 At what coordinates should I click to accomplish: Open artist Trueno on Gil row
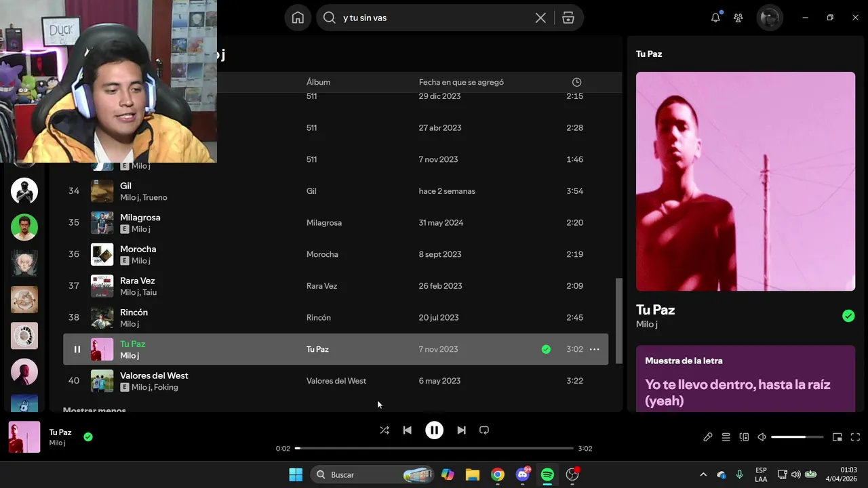click(x=155, y=197)
